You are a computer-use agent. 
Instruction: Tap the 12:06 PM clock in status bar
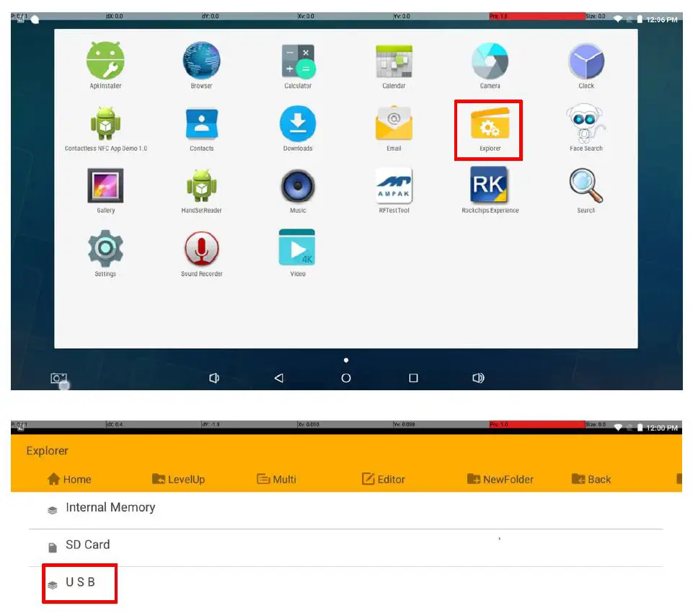pos(662,19)
